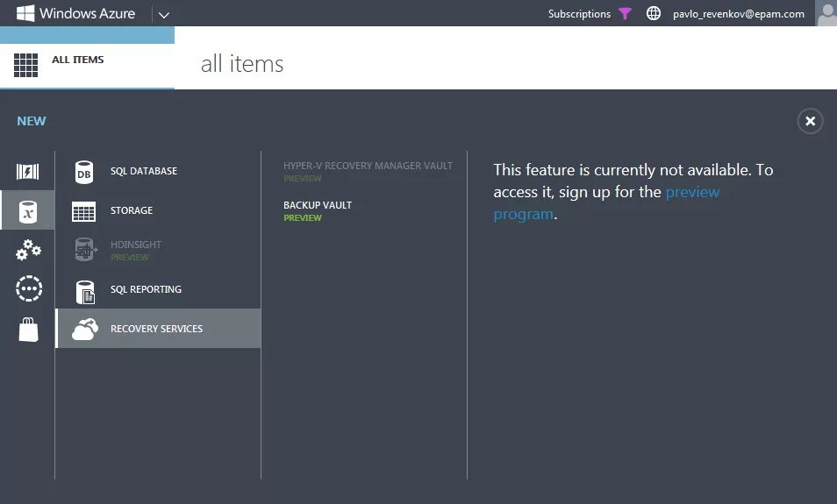Image resolution: width=837 pixels, height=504 pixels.
Task: Click the NEW panel heading
Action: (31, 121)
